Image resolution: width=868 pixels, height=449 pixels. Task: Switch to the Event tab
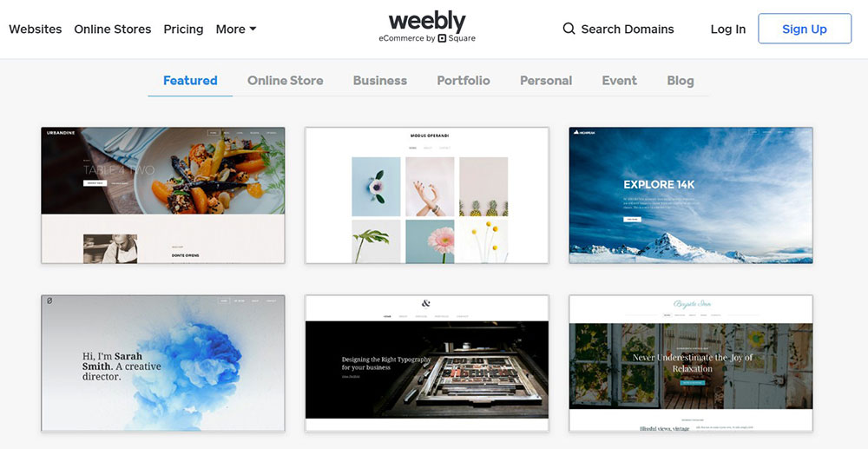click(620, 81)
